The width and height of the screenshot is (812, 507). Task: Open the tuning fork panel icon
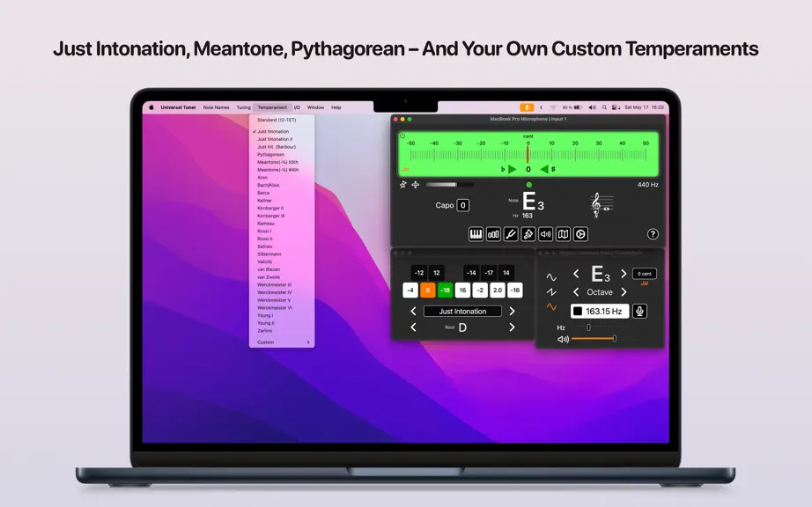pos(511,234)
